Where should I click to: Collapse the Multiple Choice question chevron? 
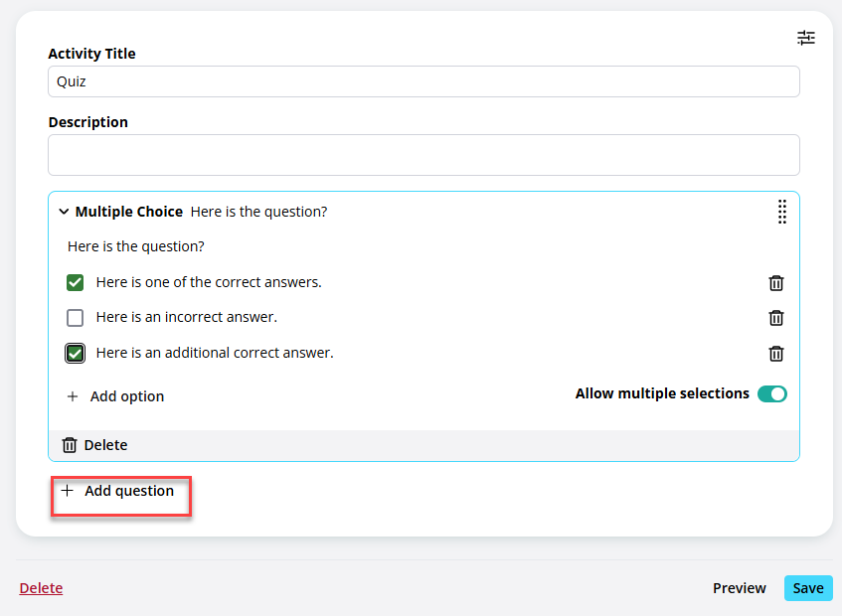coord(64,212)
